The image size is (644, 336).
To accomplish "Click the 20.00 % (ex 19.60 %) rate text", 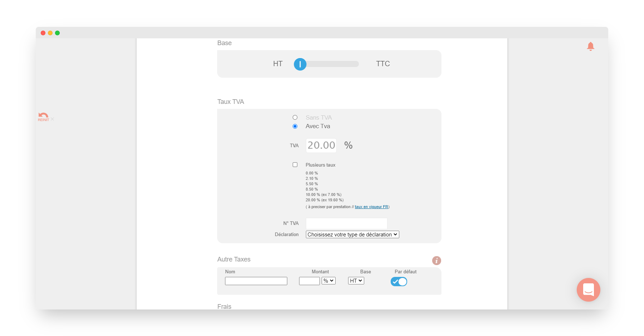I will (325, 200).
